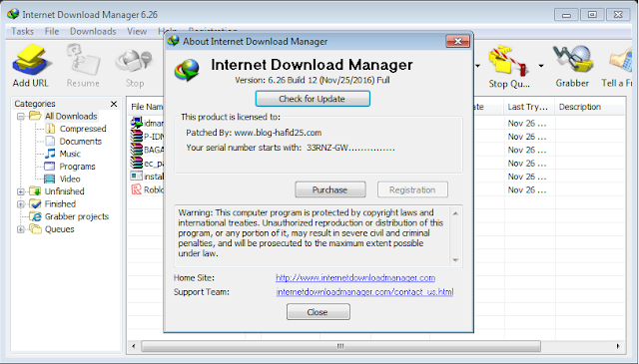Screen dimensions: 639x364
Task: Minimize the main IDM window
Action: pos(566,15)
